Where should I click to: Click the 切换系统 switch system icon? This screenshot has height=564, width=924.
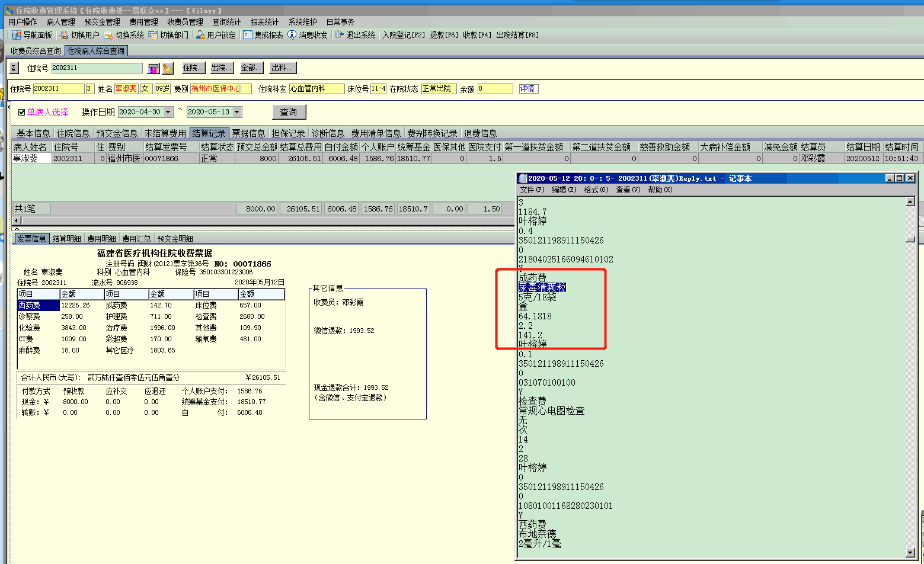point(108,35)
